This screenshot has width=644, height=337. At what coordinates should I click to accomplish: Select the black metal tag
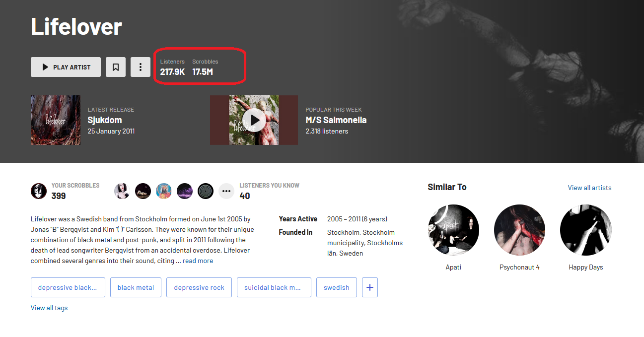[136, 287]
